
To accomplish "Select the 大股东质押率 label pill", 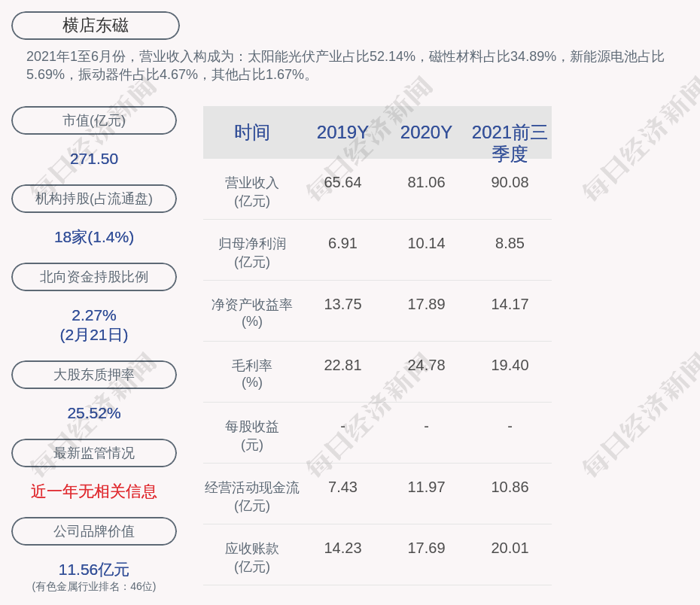I will (94, 375).
